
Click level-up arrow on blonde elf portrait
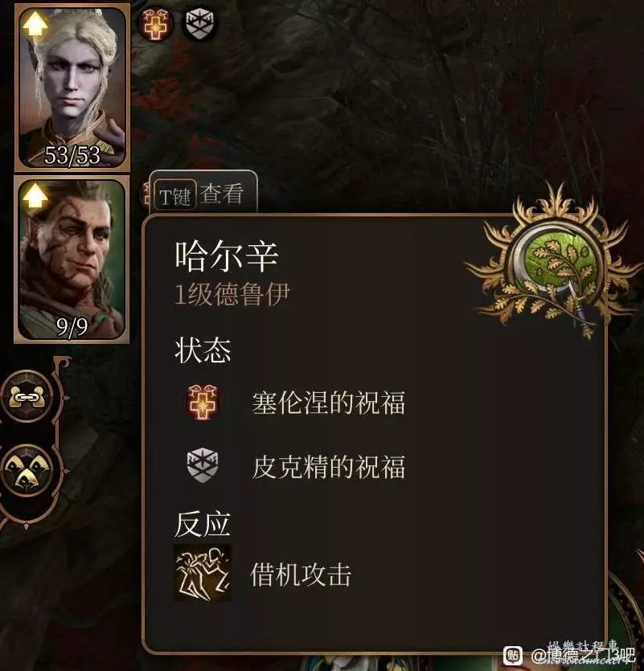coord(35,26)
